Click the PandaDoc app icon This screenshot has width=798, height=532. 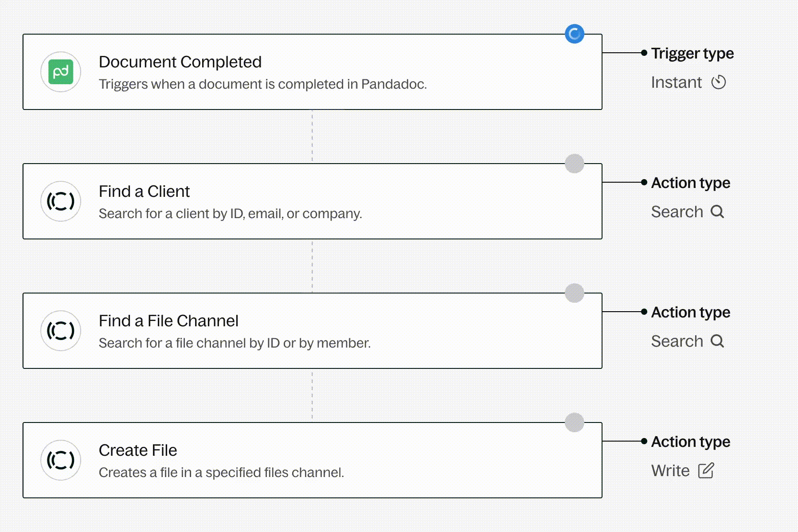pos(61,72)
